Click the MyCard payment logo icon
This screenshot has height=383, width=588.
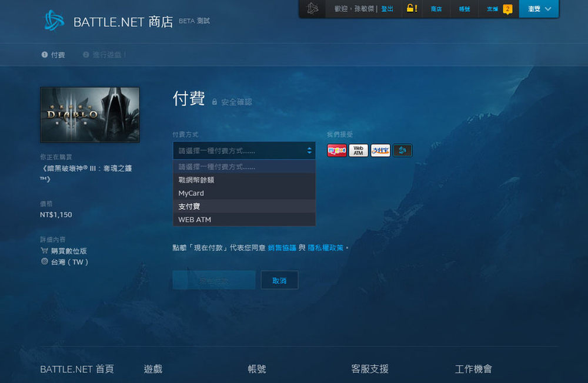point(337,150)
